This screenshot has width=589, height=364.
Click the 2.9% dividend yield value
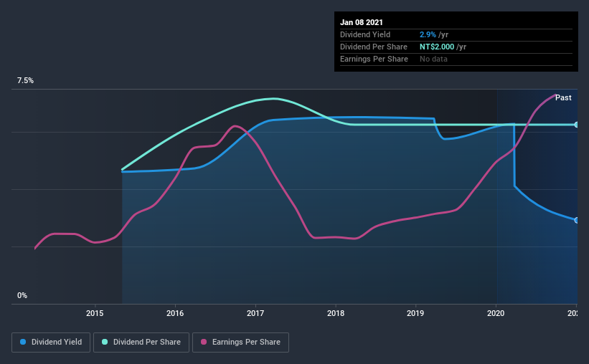[x=428, y=34]
